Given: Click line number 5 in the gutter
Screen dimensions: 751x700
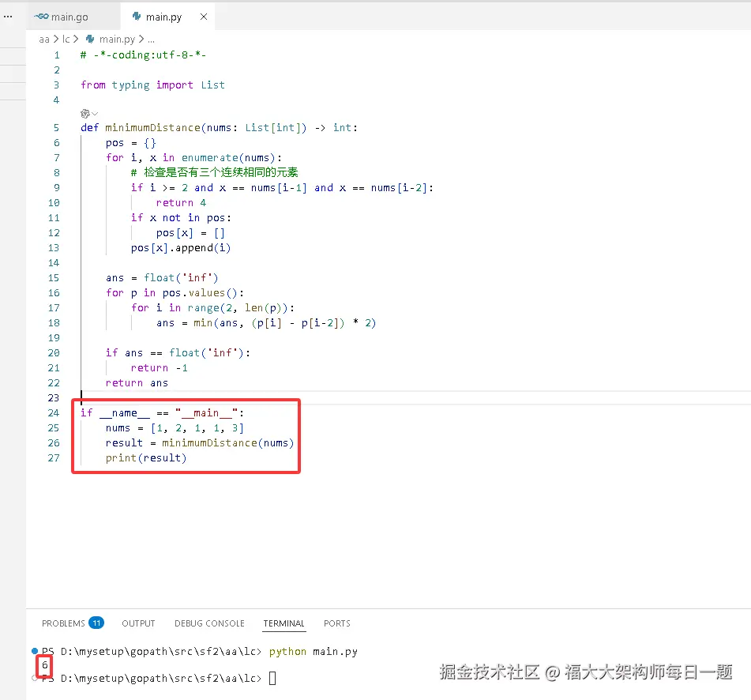Looking at the screenshot, I should pos(57,128).
